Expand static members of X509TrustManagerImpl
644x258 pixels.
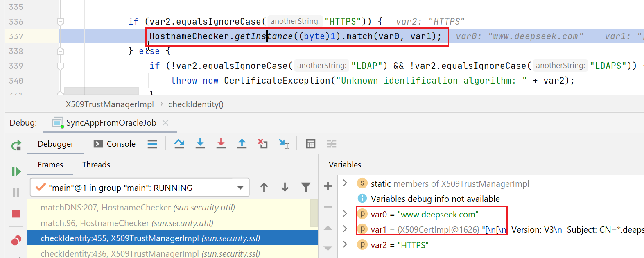345,183
